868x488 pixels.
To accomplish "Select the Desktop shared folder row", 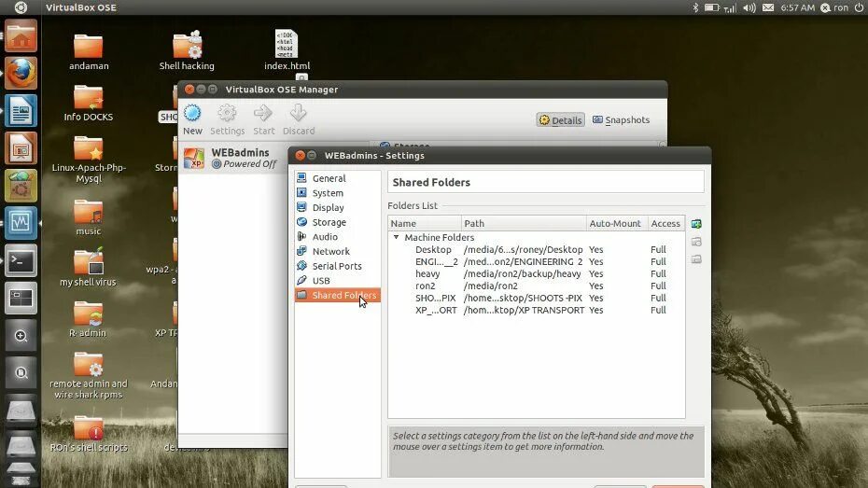I will point(536,249).
